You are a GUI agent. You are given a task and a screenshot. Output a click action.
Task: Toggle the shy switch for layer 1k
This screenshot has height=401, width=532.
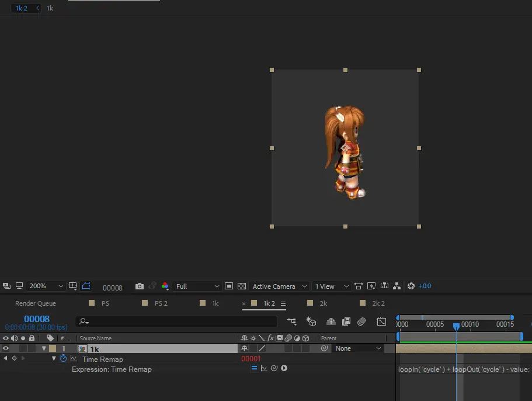(x=244, y=348)
